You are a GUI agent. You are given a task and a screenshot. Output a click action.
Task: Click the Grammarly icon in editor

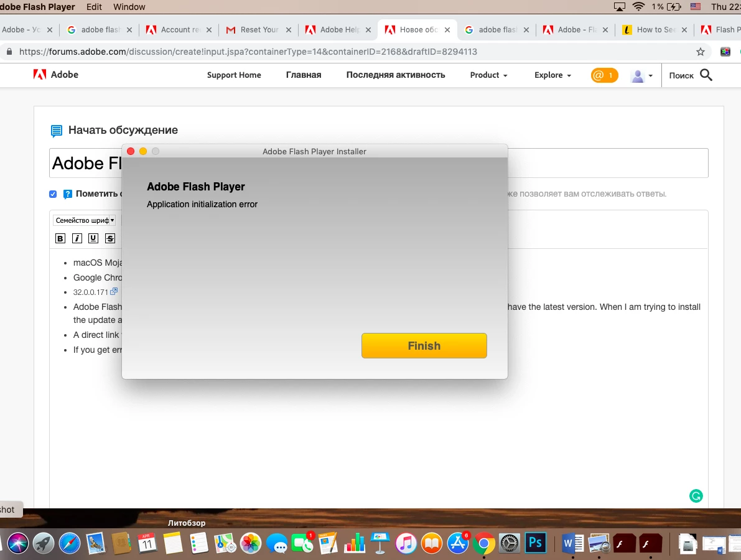(x=696, y=496)
